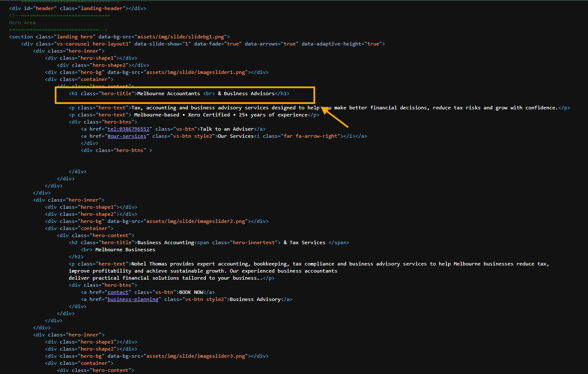Image resolution: width=588 pixels, height=374 pixels.
Task: Click the line starting 'improve profitability and achieve'
Action: pyautogui.click(x=203, y=271)
